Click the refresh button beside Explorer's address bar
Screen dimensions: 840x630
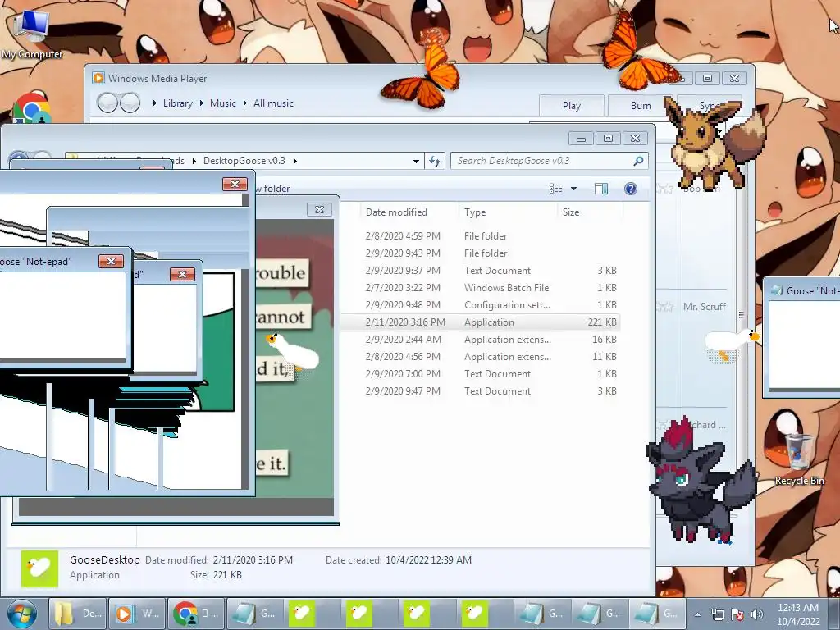(435, 161)
